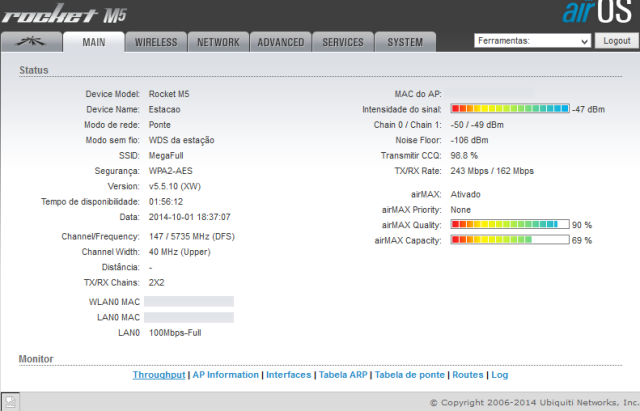Image resolution: width=640 pixels, height=411 pixels.
Task: Open the Routes link
Action: (x=467, y=375)
